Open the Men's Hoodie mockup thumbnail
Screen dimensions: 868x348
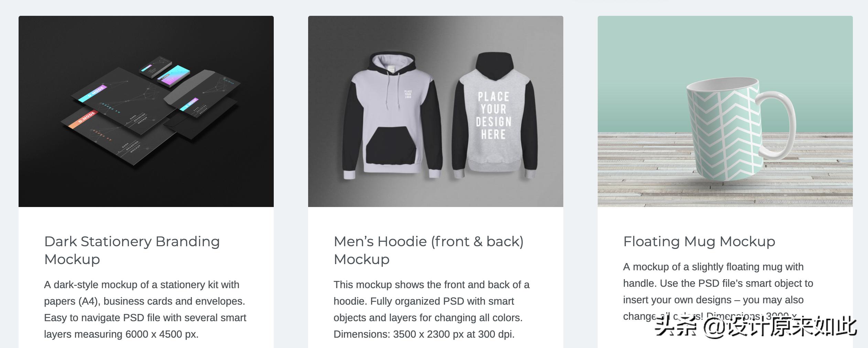pos(436,111)
